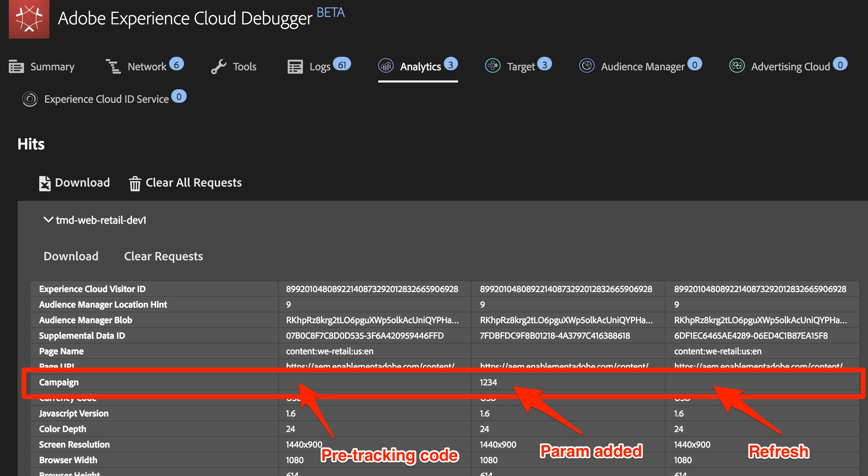The image size is (868, 476).
Task: Click Clear All Requests text
Action: click(193, 183)
